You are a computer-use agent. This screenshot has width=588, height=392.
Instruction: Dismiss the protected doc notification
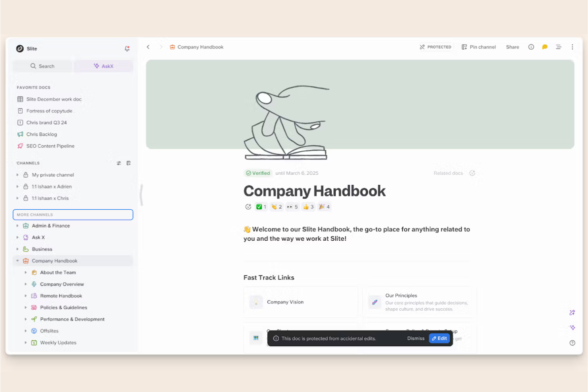tap(416, 338)
